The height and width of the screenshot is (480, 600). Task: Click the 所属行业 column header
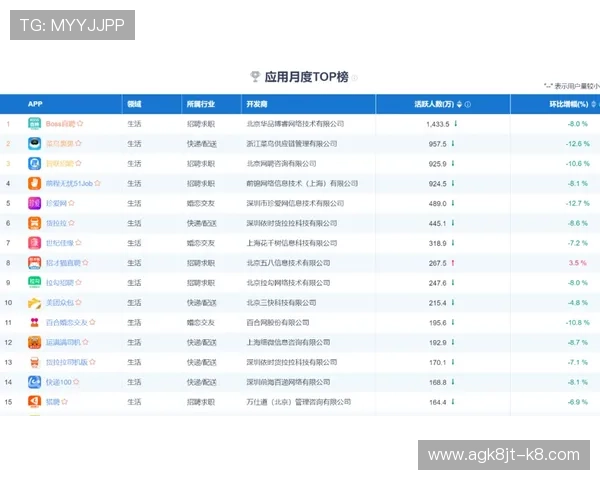(201, 104)
